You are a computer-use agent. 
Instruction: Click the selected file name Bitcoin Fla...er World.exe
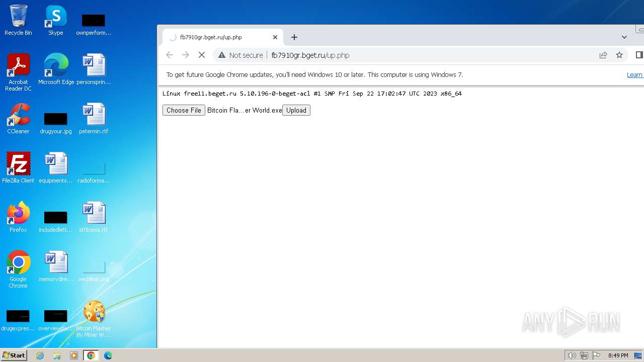[245, 110]
